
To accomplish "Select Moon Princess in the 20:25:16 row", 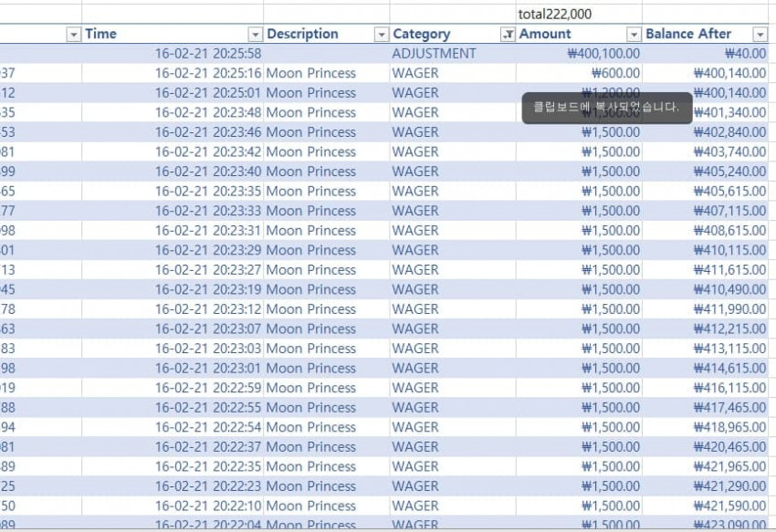I will click(x=326, y=73).
